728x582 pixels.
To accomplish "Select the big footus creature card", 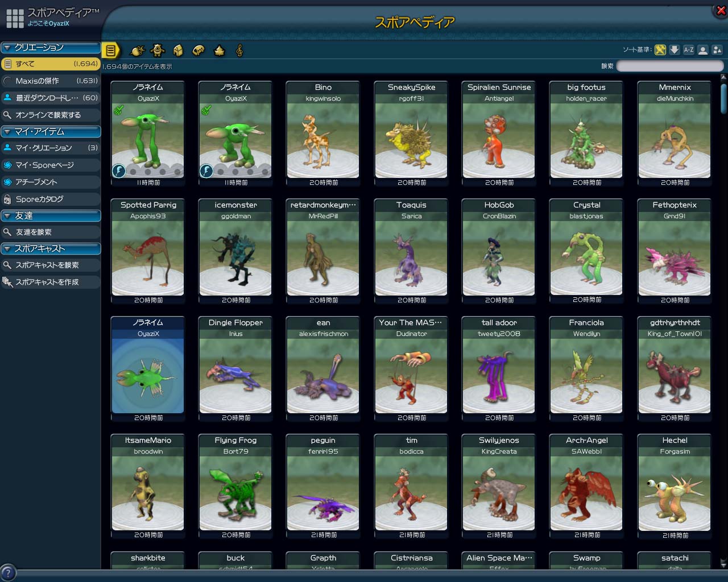I will [x=586, y=134].
